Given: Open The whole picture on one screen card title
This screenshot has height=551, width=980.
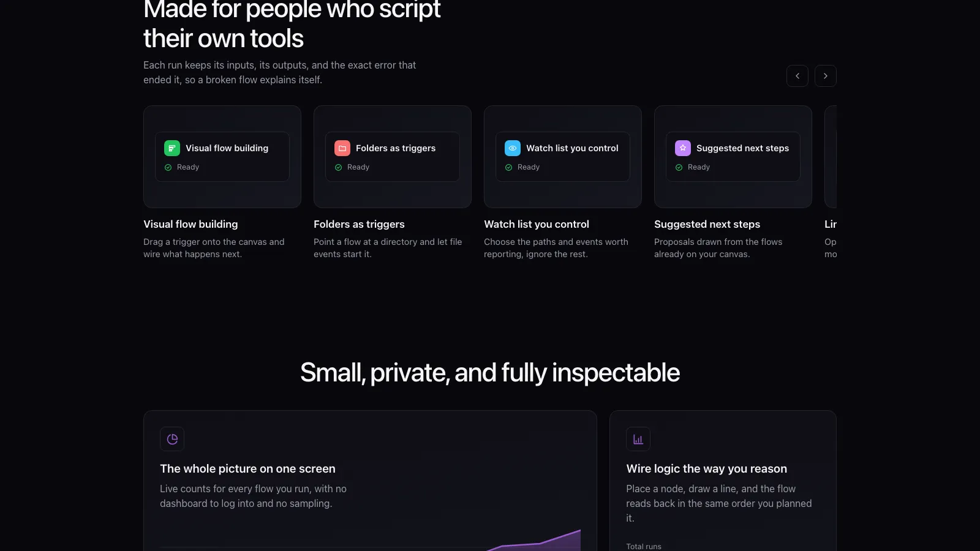Looking at the screenshot, I should (247, 468).
